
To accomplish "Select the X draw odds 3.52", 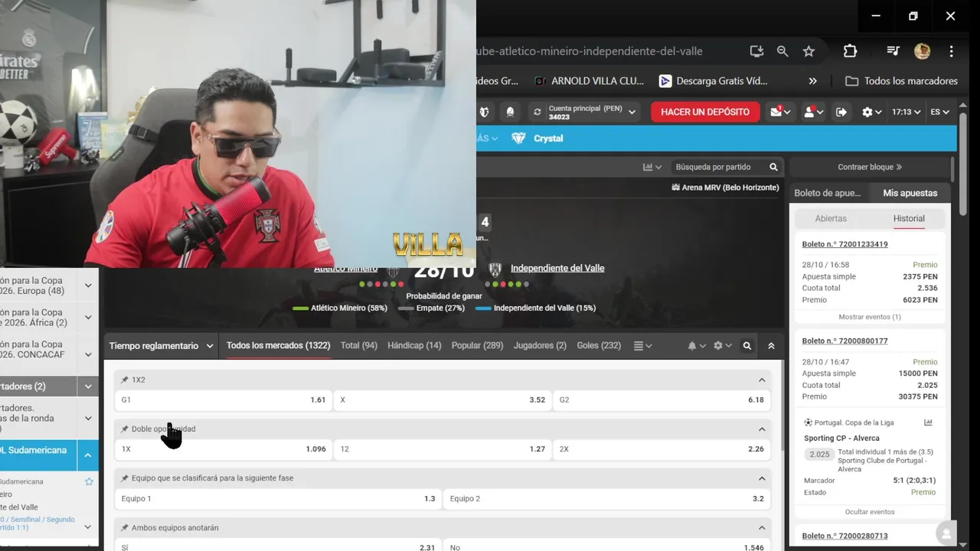I will (x=443, y=399).
